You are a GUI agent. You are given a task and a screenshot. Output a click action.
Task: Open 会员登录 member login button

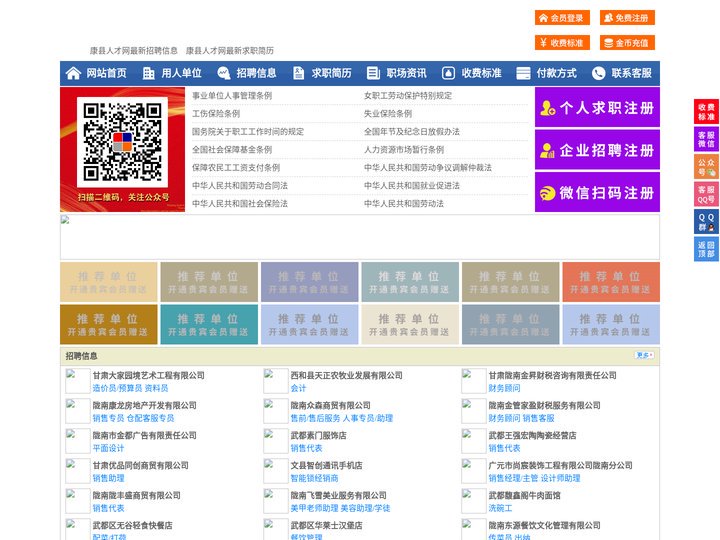[x=562, y=18]
